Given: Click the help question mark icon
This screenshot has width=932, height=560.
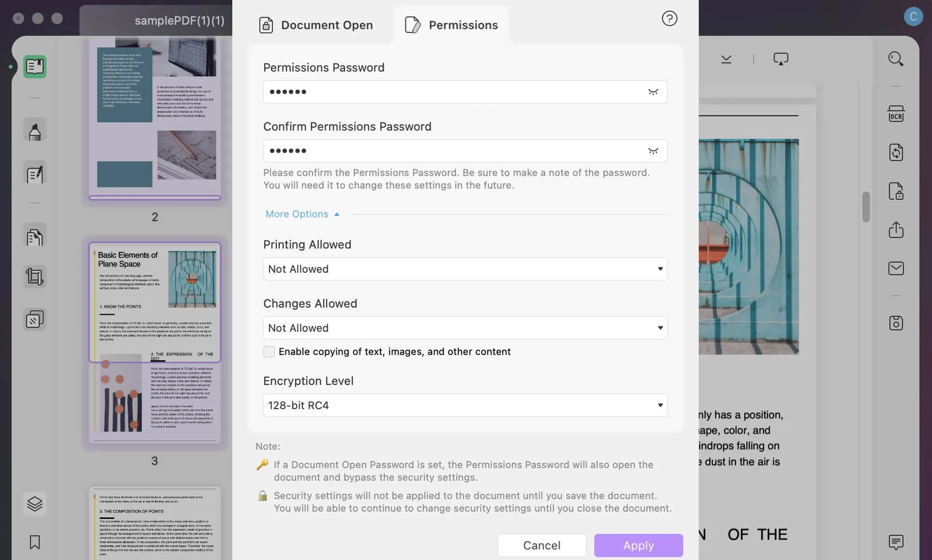Looking at the screenshot, I should click(670, 19).
